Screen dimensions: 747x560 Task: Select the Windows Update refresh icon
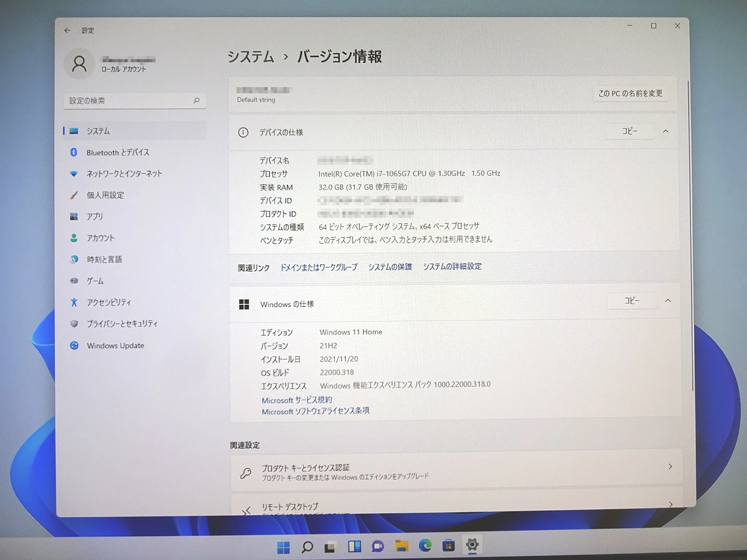click(74, 345)
